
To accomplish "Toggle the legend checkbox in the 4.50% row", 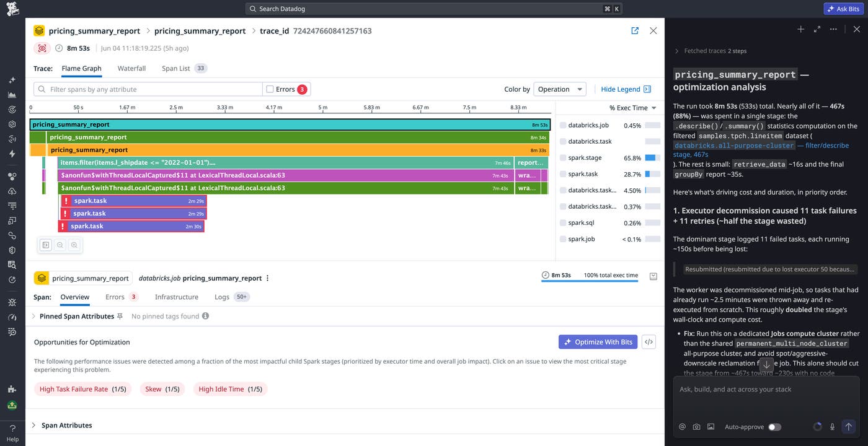I will [563, 190].
